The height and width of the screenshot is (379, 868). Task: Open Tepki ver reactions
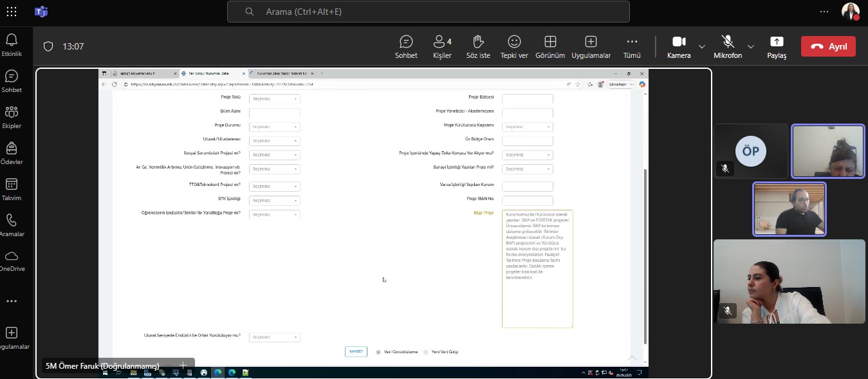tap(514, 46)
